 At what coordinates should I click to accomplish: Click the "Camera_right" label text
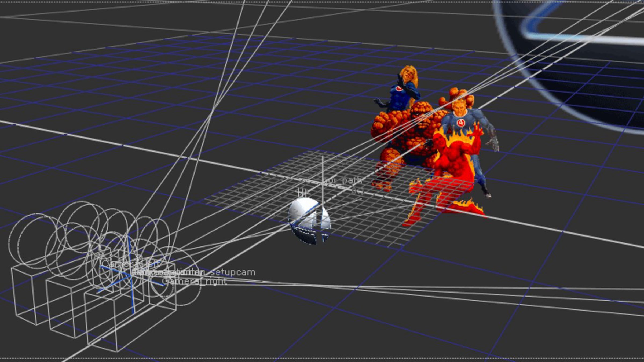pyautogui.click(x=194, y=281)
